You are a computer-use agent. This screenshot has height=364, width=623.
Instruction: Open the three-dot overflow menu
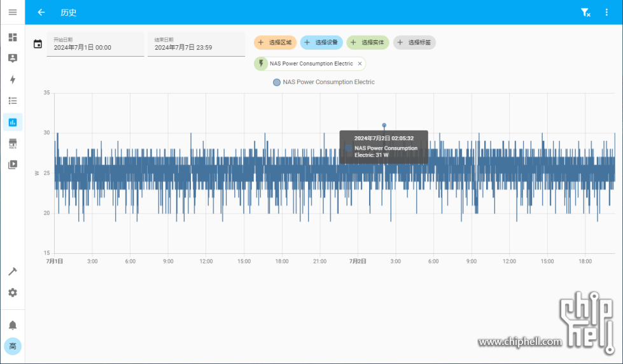(x=606, y=12)
